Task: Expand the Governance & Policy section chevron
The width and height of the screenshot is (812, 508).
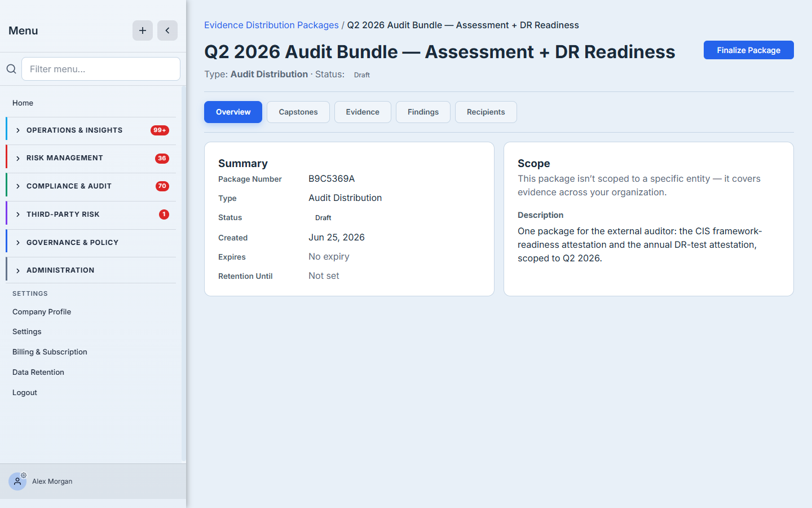Action: click(18, 243)
